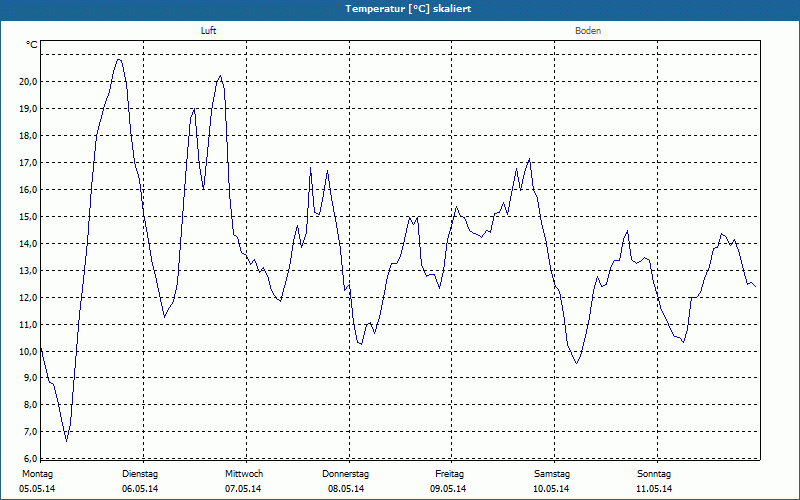Click the Monday temperature peak near 21°C

(119, 60)
